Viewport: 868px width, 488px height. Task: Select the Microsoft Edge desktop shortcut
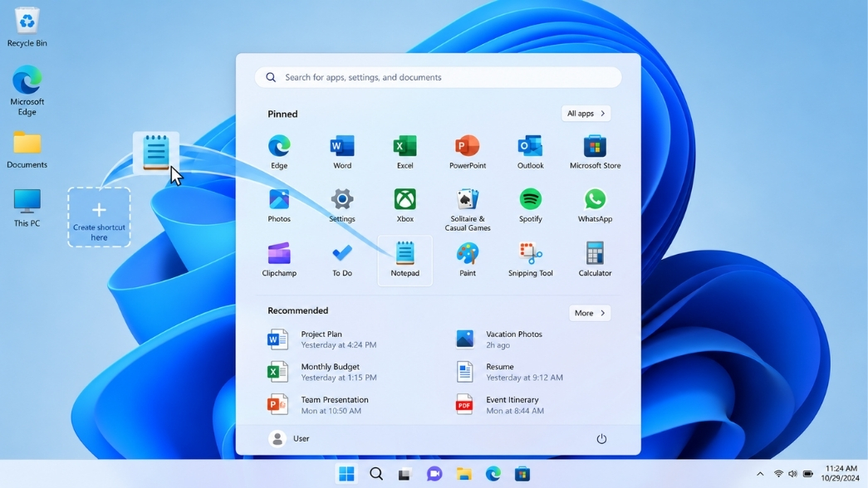(x=27, y=90)
